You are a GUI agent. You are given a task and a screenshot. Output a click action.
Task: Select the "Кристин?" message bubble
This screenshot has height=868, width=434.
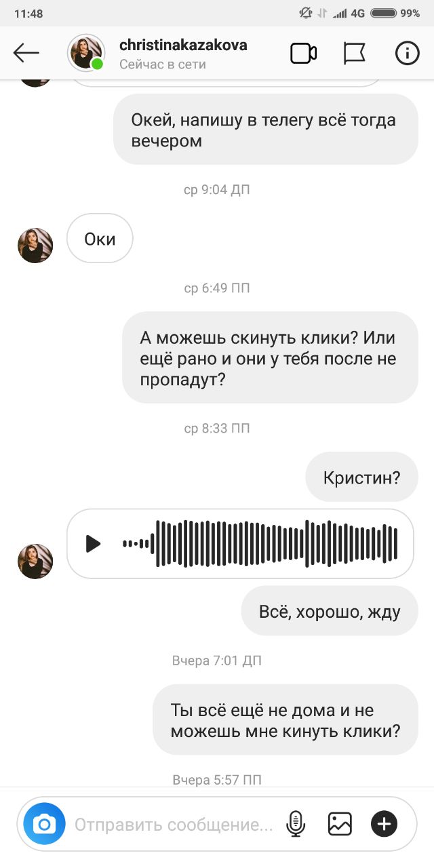tap(361, 477)
